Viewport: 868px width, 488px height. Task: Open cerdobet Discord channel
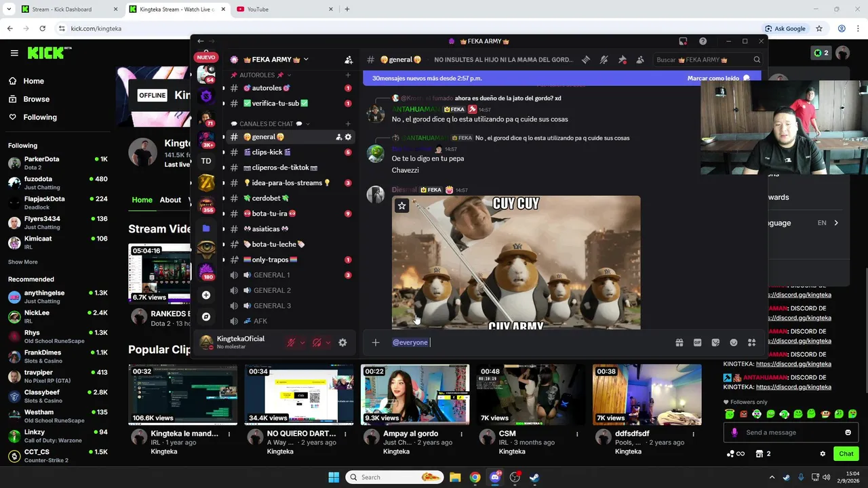290,199
